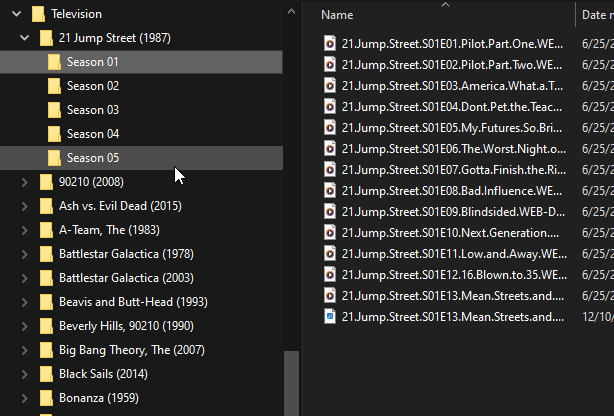
Task: Click the Black Sails (2014) folder icon
Action: [46, 374]
